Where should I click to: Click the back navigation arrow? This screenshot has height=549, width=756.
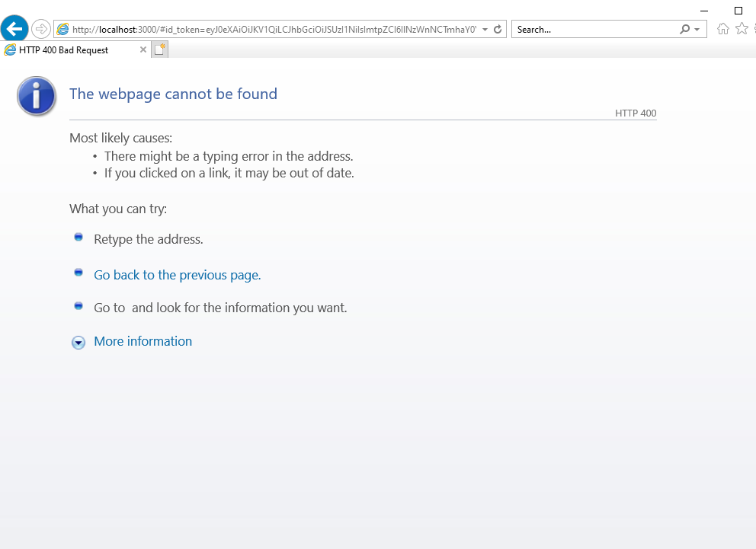tap(14, 28)
